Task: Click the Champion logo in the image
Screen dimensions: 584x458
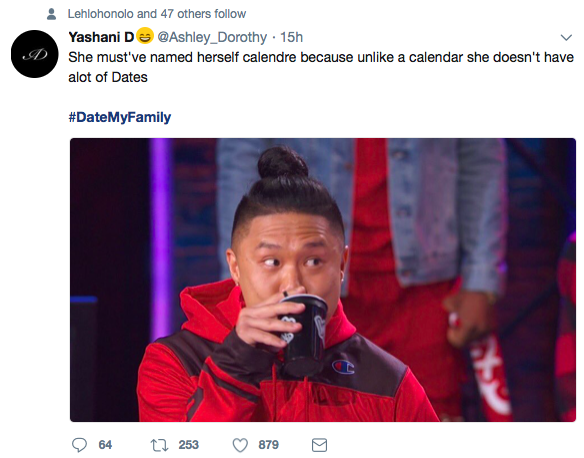Action: point(343,367)
